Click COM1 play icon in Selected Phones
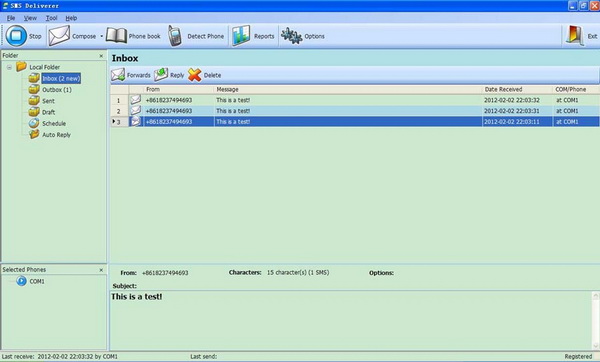 coord(21,281)
